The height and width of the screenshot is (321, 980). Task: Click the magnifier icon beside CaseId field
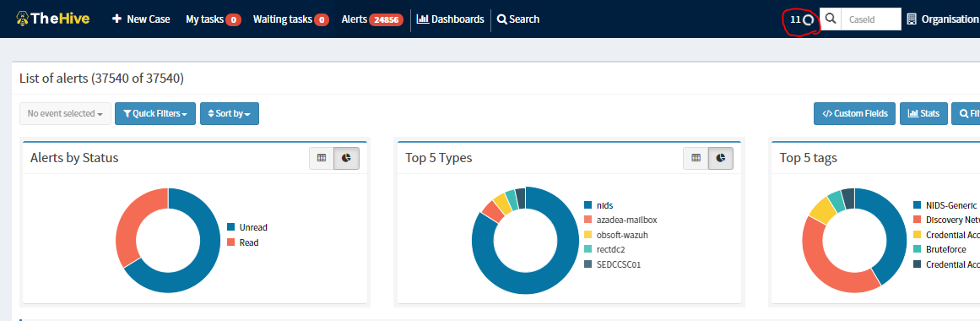pos(831,19)
